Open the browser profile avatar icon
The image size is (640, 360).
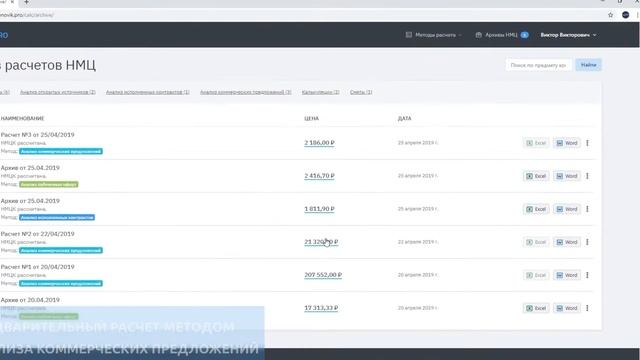point(626,15)
